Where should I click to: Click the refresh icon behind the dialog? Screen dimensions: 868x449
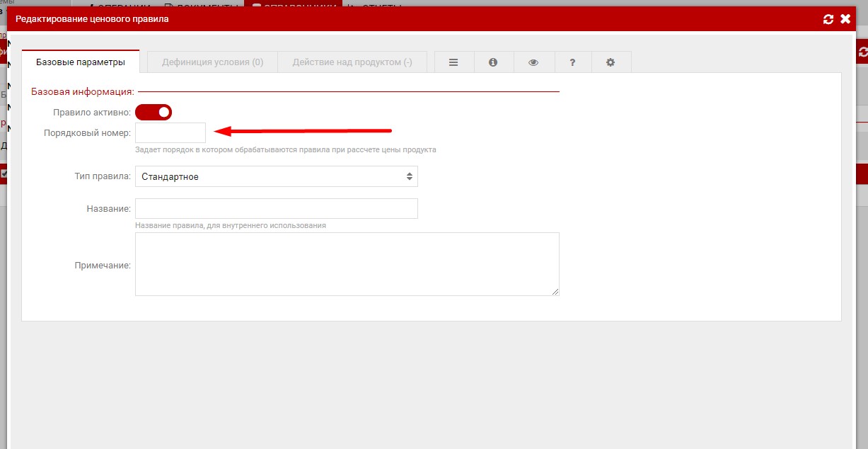pos(863,52)
